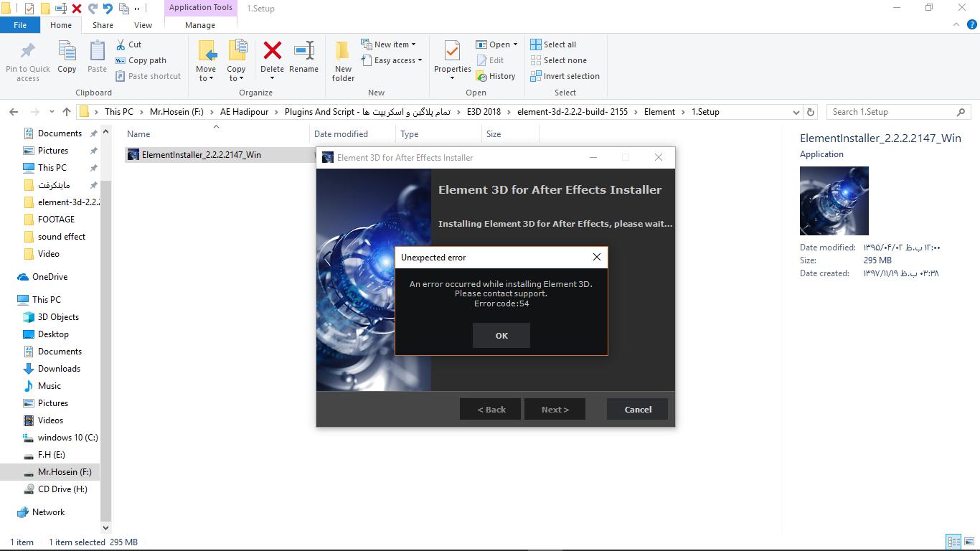Click OK in the Unexpected error dialog
980x551 pixels.
click(x=501, y=335)
